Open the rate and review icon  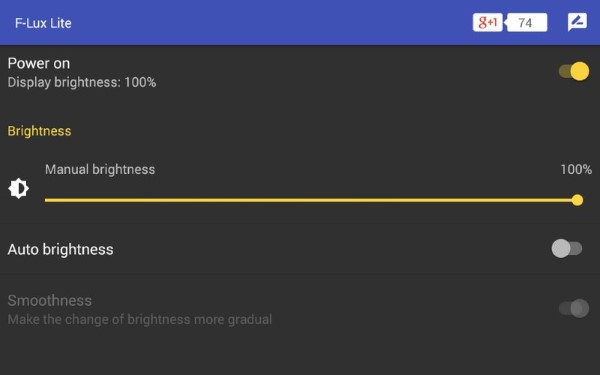577,22
